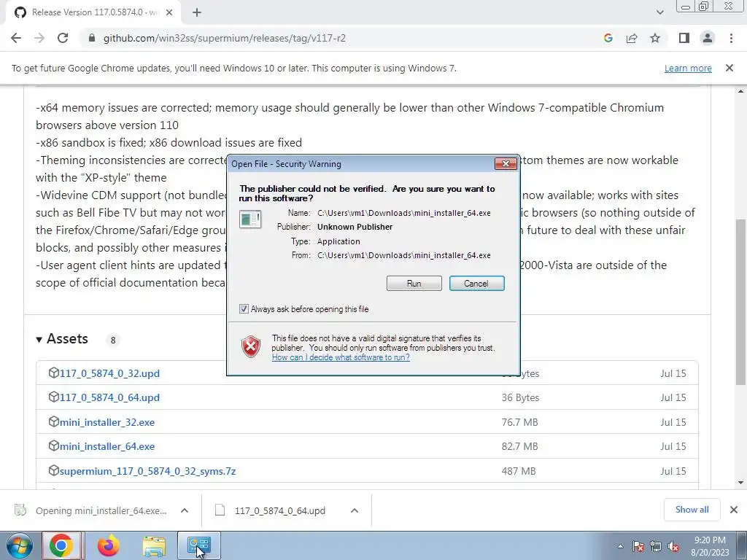Click the installer program taskbar icon
Screen dimensions: 747x560
198,545
